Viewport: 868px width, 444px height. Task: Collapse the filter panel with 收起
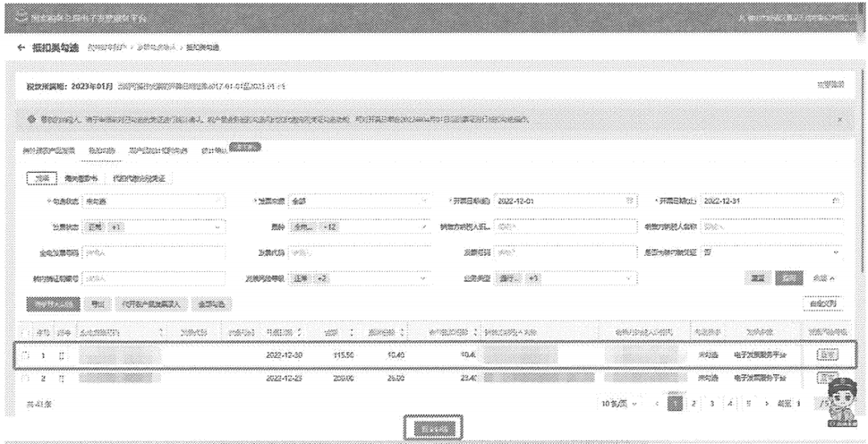[825, 278]
